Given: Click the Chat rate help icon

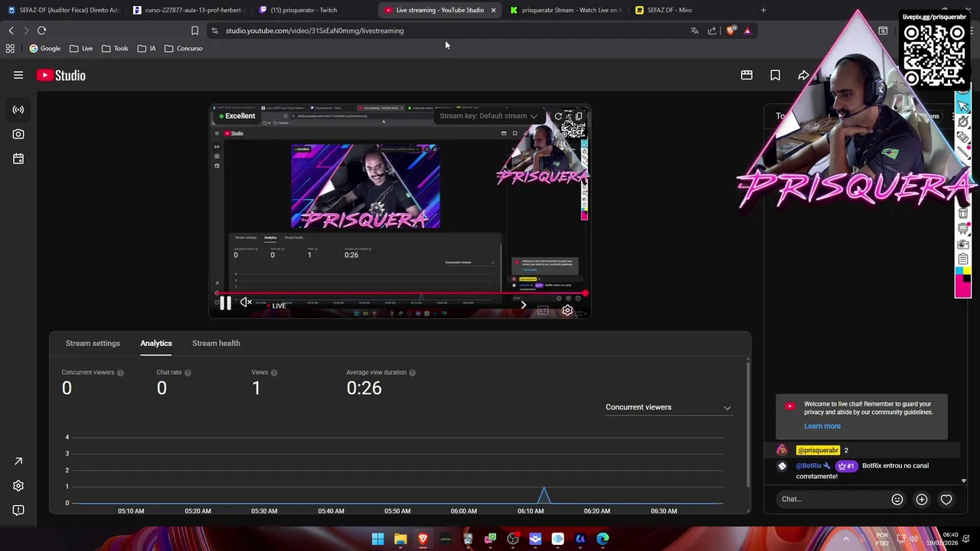Looking at the screenshot, I should (188, 373).
